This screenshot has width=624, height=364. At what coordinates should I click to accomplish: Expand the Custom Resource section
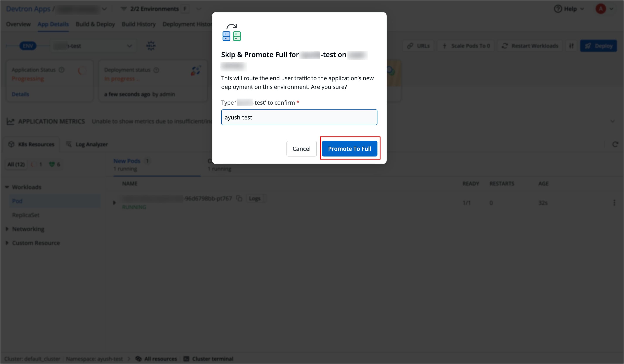(x=36, y=243)
